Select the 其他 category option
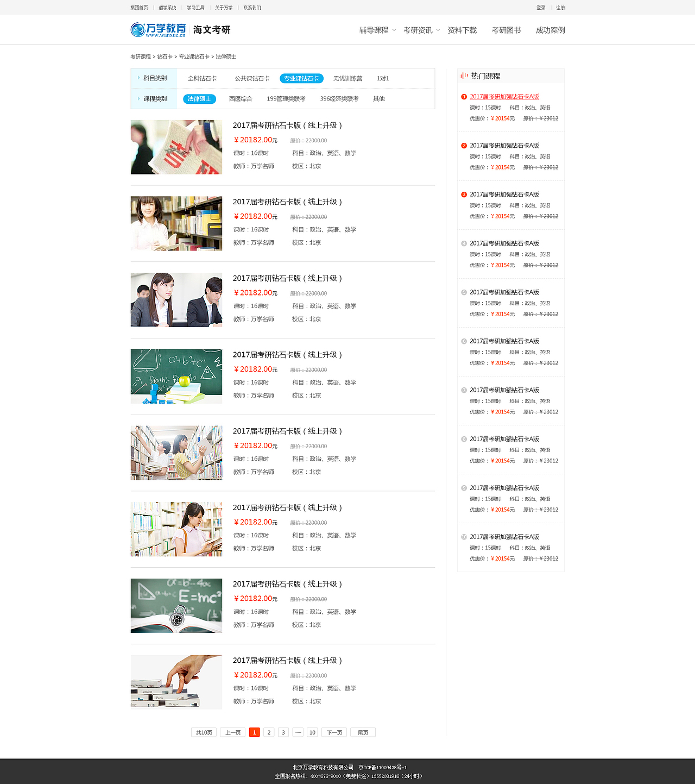Viewport: 695px width, 784px height. pyautogui.click(x=378, y=98)
